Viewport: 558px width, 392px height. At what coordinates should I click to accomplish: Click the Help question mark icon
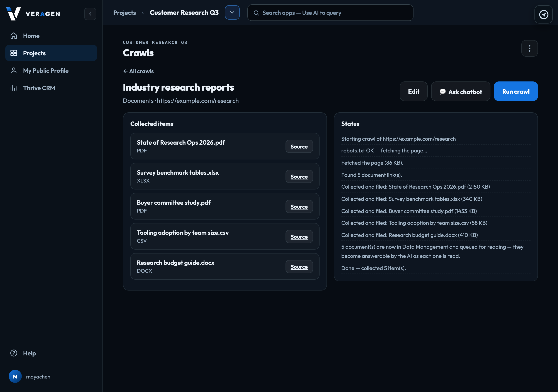pyautogui.click(x=14, y=353)
